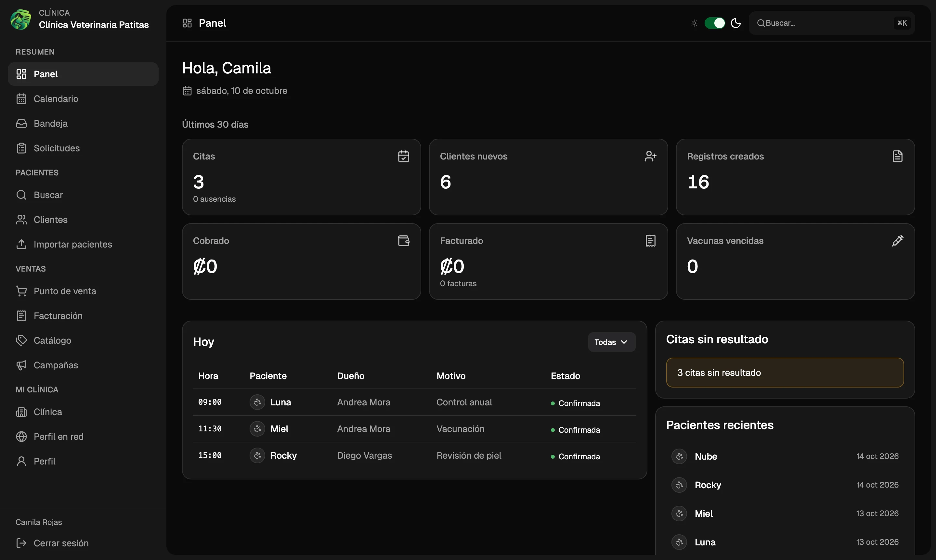Screen dimensions: 936x560
Task: Open Luna in Pacientes recientes
Action: pos(785,542)
